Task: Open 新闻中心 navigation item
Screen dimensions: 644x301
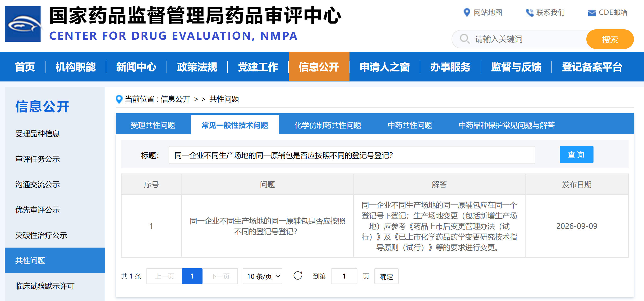Action: [x=136, y=67]
